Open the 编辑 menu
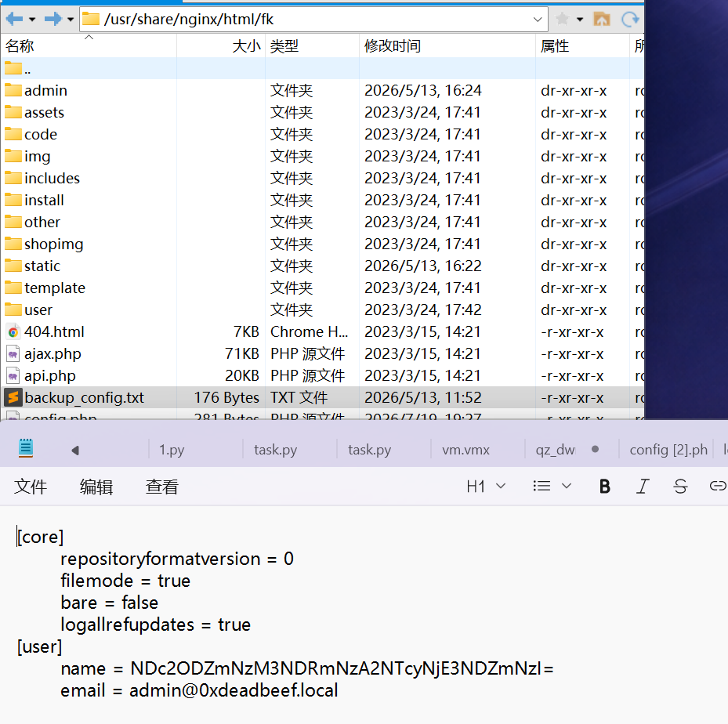Image resolution: width=728 pixels, height=724 pixels. click(96, 487)
